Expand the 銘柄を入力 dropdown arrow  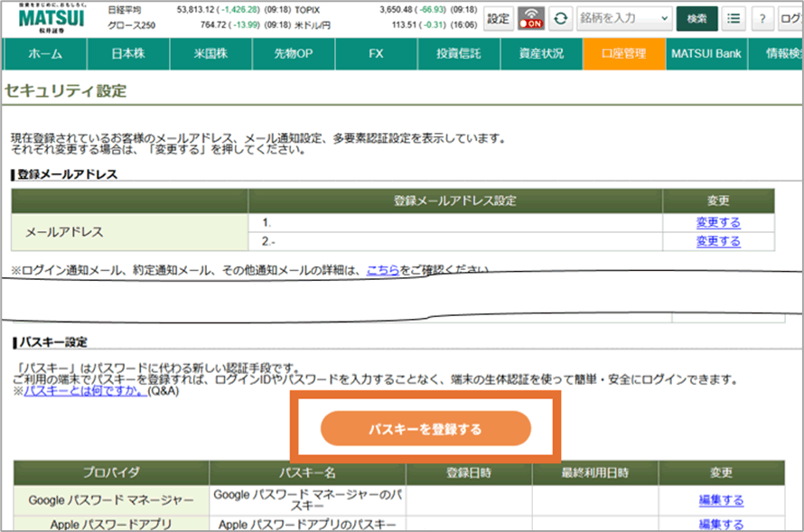click(x=665, y=18)
